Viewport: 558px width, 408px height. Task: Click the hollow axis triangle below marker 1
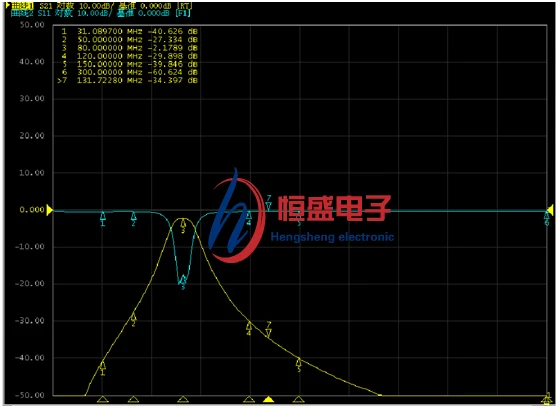(103, 399)
